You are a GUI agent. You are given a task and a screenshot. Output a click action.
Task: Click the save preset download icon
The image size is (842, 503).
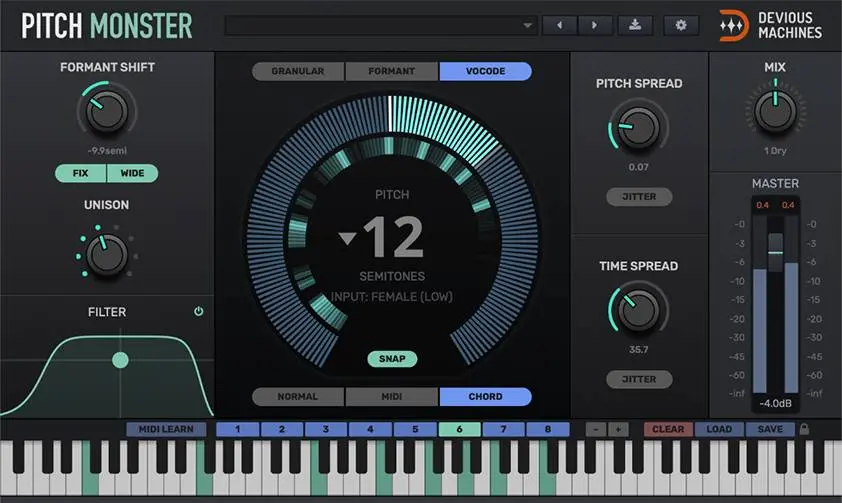tap(635, 25)
